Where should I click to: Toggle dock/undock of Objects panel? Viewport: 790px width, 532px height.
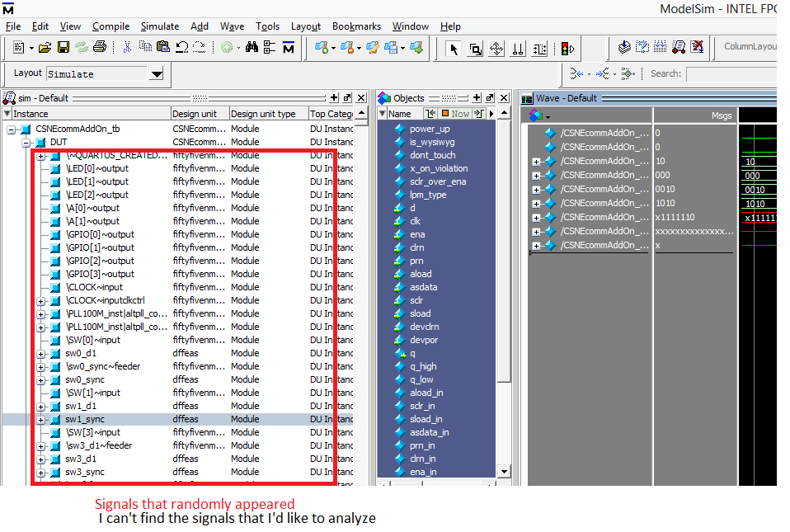490,97
